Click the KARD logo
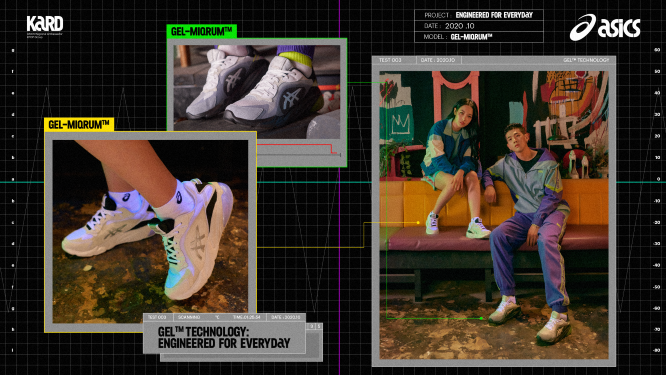The image size is (666, 375). 45,24
